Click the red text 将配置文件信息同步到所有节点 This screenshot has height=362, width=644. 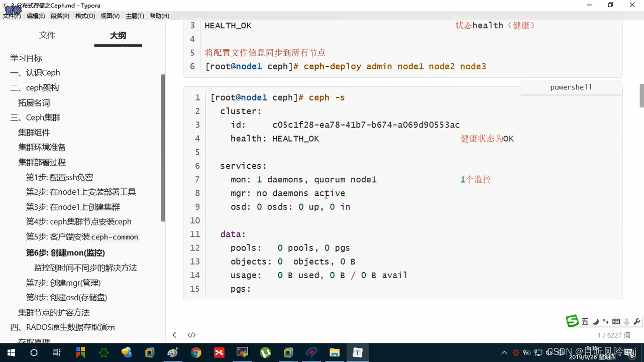tap(265, 52)
